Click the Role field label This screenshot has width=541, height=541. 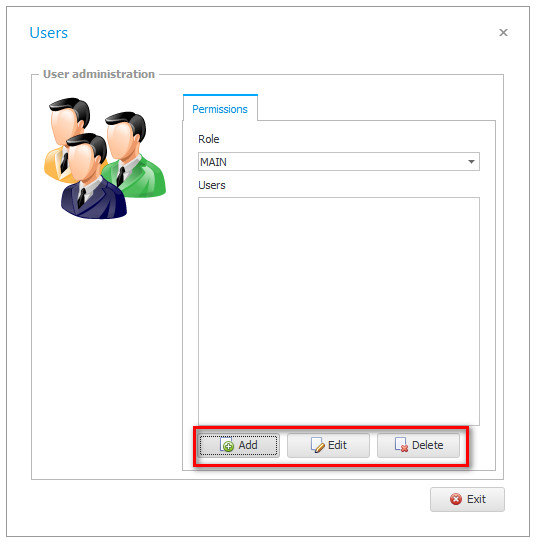coord(209,139)
